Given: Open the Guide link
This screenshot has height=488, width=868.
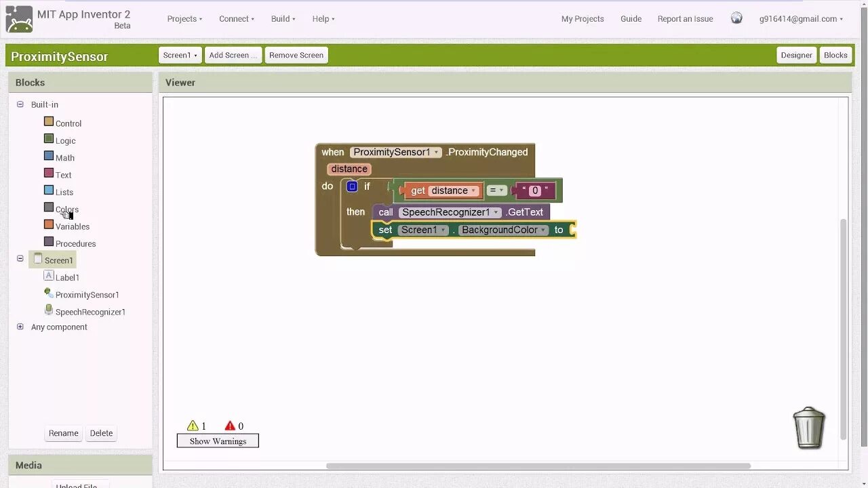Looking at the screenshot, I should [631, 19].
